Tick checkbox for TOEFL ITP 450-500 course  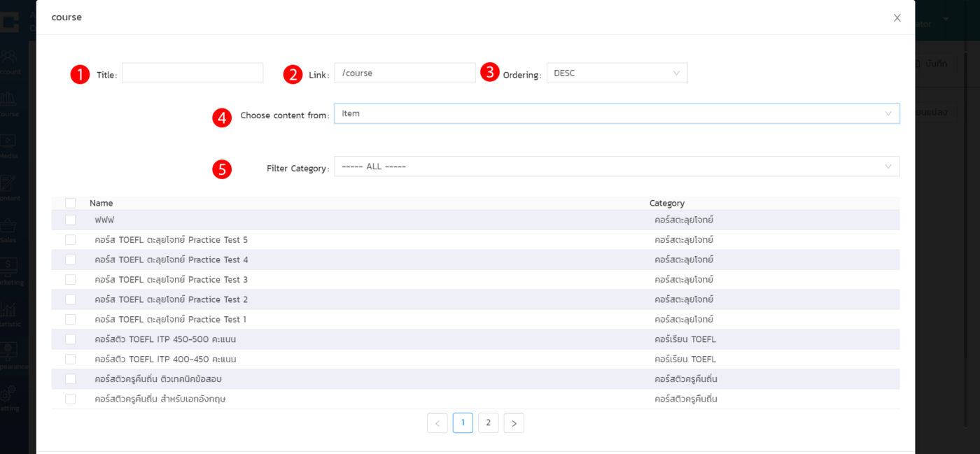click(70, 339)
